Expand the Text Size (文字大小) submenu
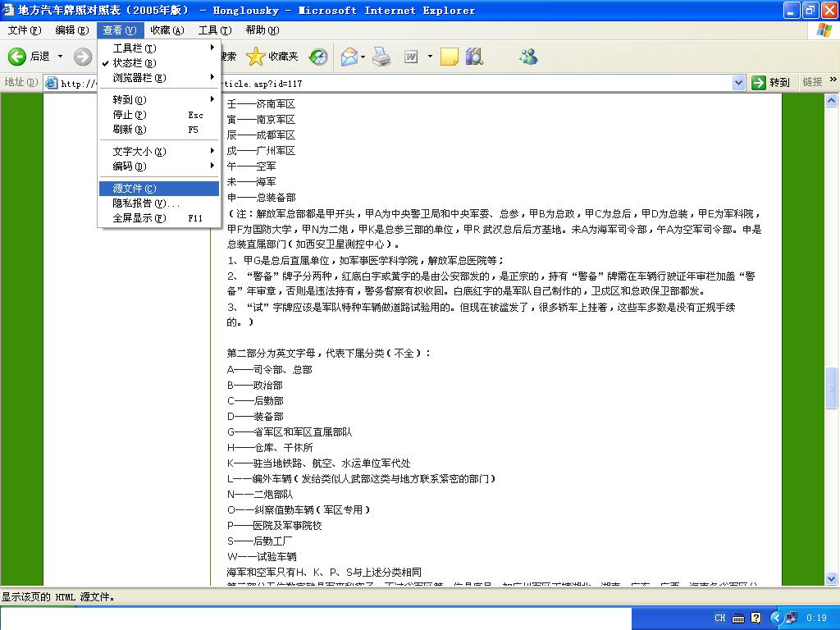 (139, 152)
